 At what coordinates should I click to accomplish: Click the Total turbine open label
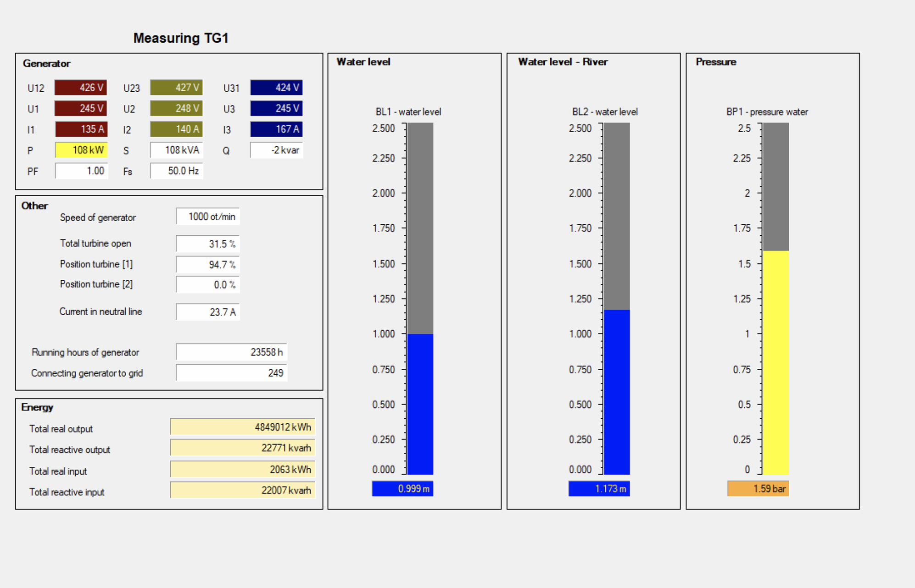(x=95, y=244)
